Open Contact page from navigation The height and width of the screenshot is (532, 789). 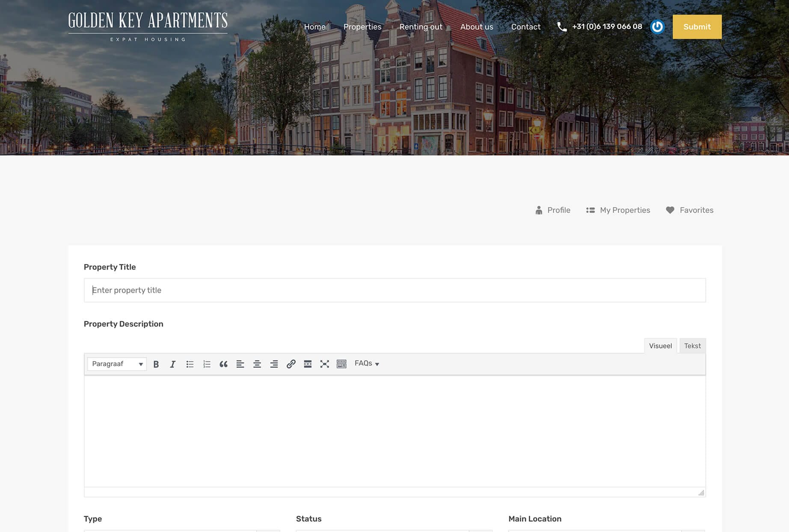pyautogui.click(x=526, y=27)
